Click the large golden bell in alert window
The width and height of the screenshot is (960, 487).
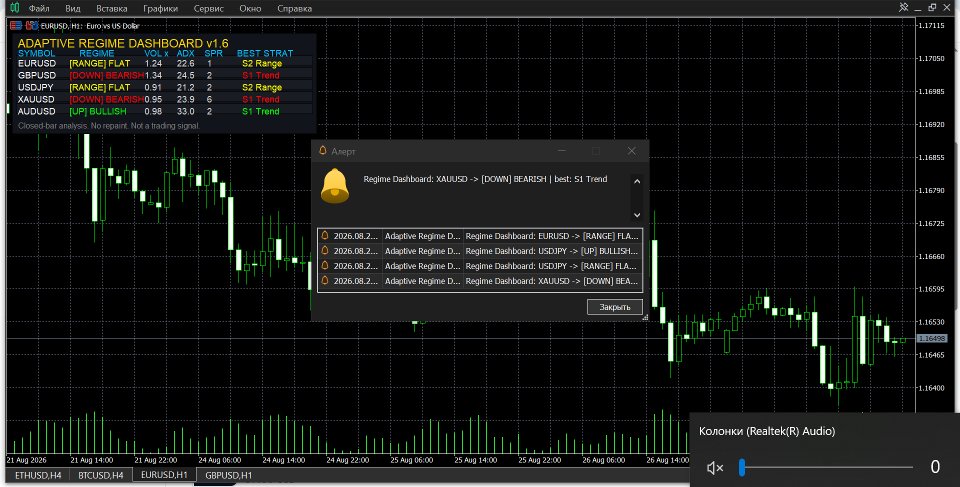click(335, 186)
